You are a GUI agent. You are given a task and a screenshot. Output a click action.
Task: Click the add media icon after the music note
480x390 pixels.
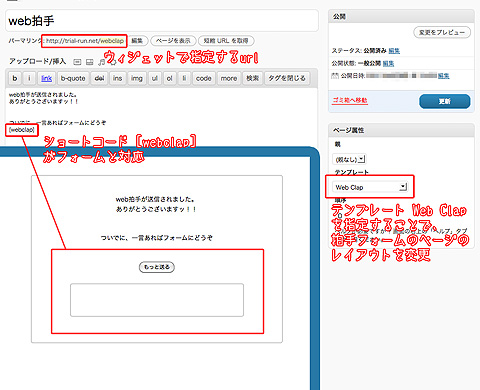[113, 62]
